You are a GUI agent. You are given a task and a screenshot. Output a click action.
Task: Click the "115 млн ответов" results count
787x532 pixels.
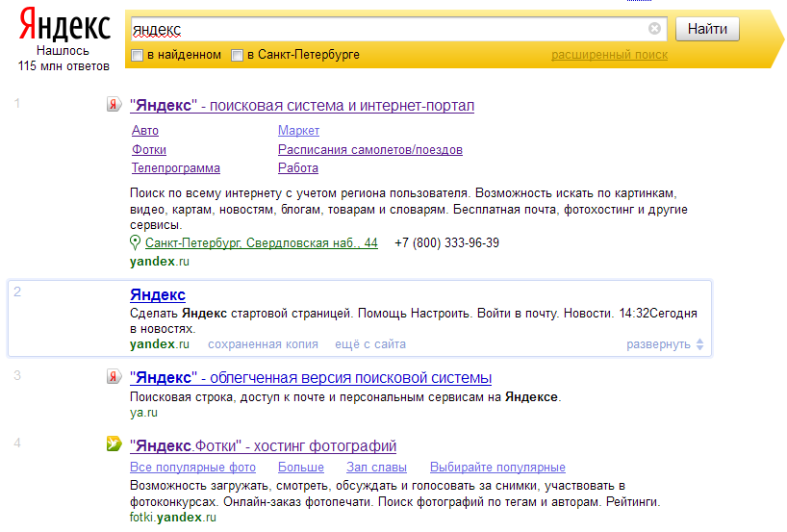point(63,65)
